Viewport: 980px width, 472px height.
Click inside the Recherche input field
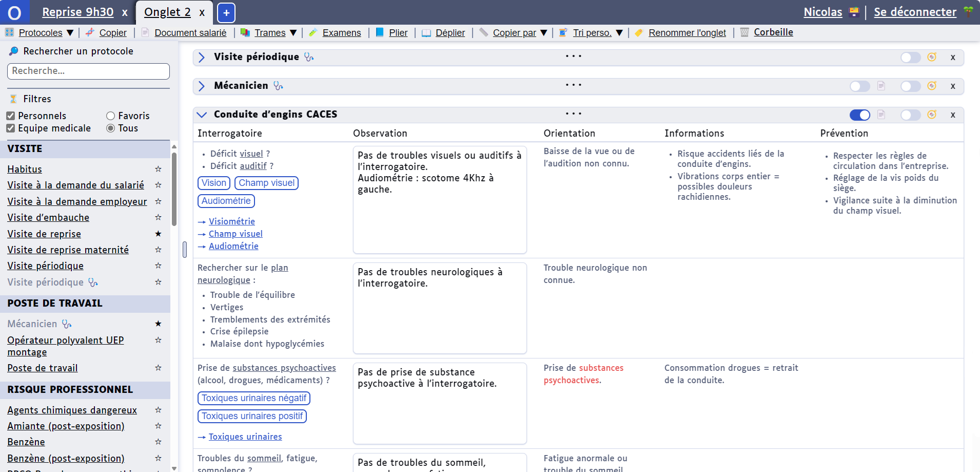pos(88,71)
